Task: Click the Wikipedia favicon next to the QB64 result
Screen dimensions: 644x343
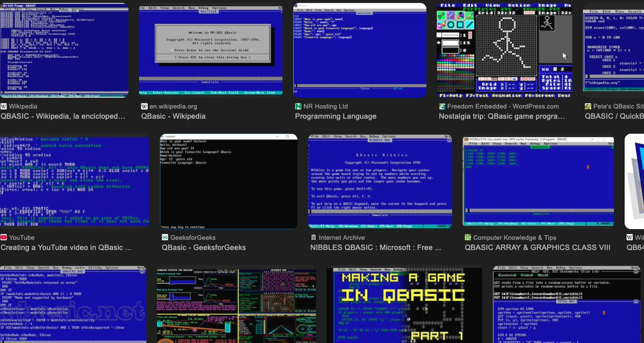Action: point(629,238)
